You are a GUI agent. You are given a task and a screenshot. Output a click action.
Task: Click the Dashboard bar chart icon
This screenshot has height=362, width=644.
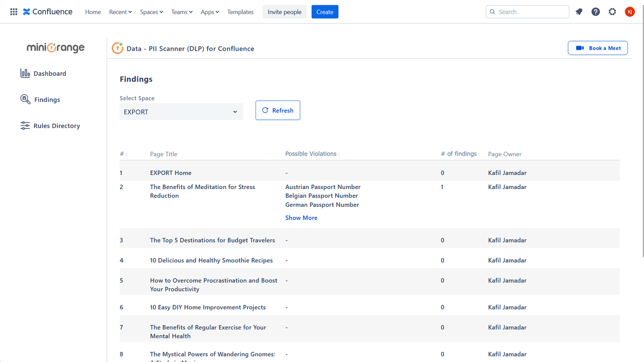tap(25, 73)
